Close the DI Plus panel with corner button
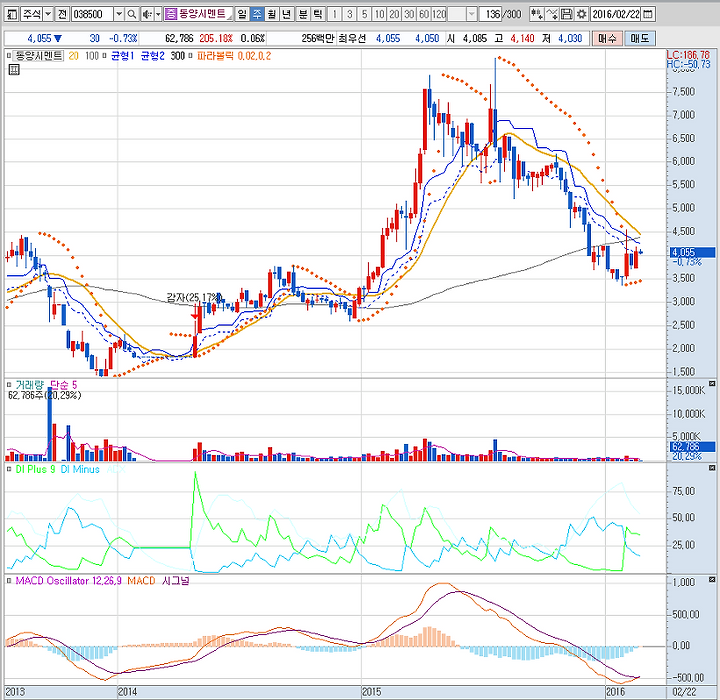 (712, 468)
